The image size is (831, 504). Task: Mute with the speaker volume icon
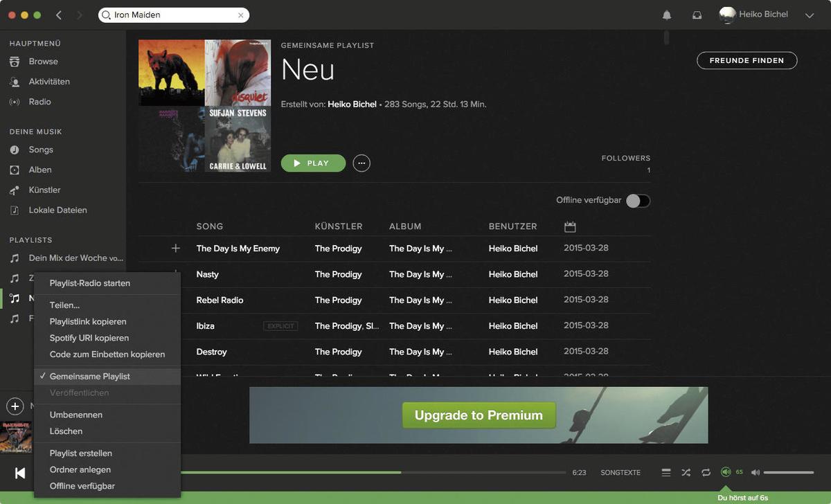tap(756, 473)
